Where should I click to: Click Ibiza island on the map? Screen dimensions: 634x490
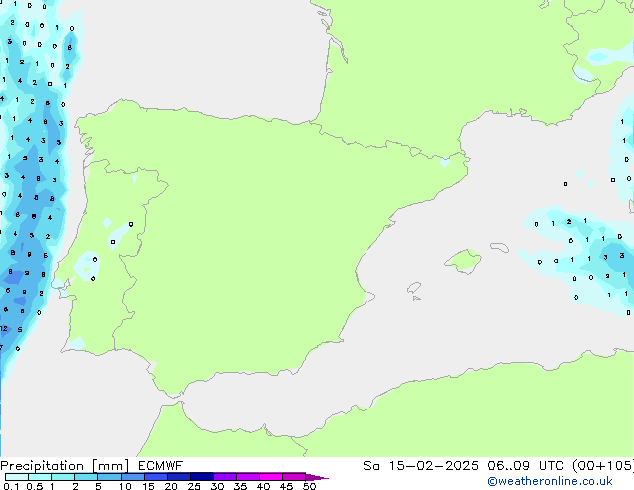point(414,288)
